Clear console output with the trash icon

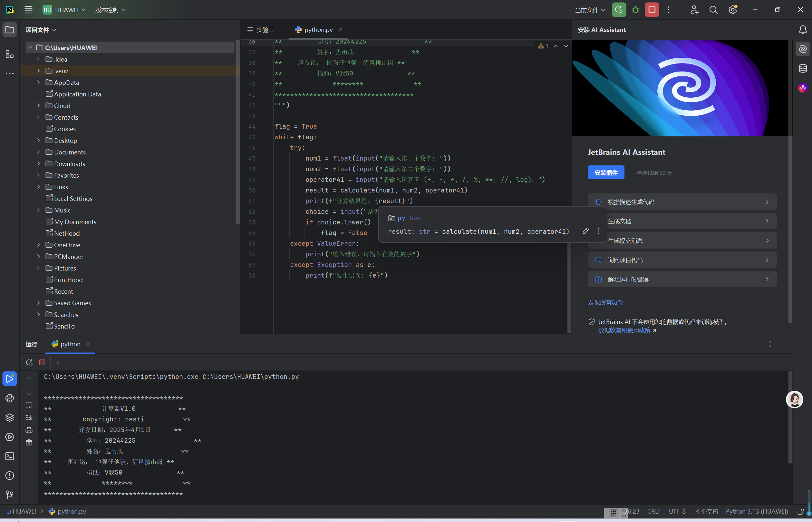pos(29,443)
